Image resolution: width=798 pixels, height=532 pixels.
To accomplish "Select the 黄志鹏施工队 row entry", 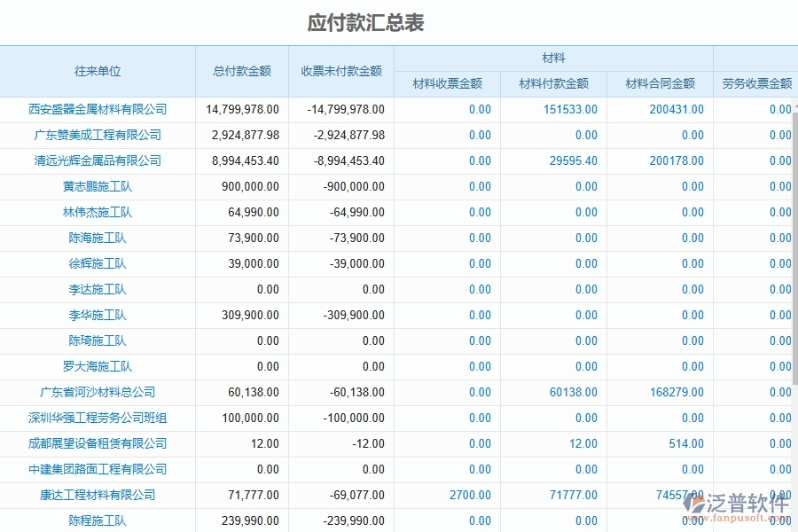I will pos(98,186).
